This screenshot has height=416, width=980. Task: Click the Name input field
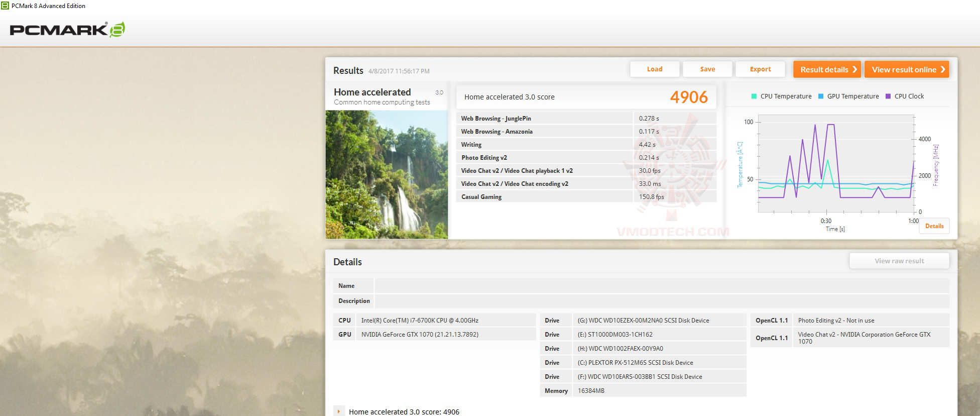(662, 286)
